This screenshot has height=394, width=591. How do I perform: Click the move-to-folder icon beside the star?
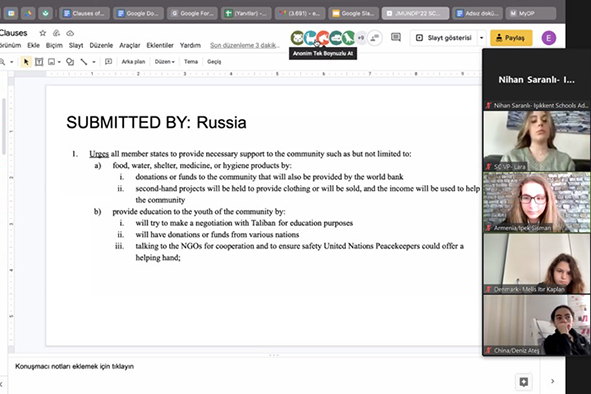(56, 33)
